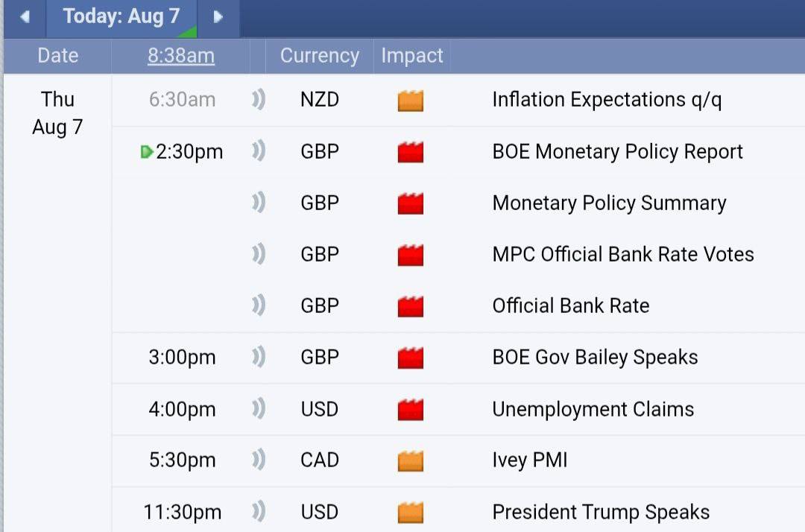
Task: Click the Impact column header
Action: 411,55
